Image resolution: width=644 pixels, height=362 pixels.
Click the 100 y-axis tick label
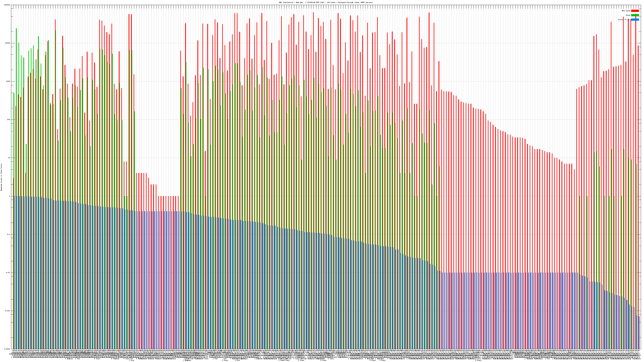[9, 119]
